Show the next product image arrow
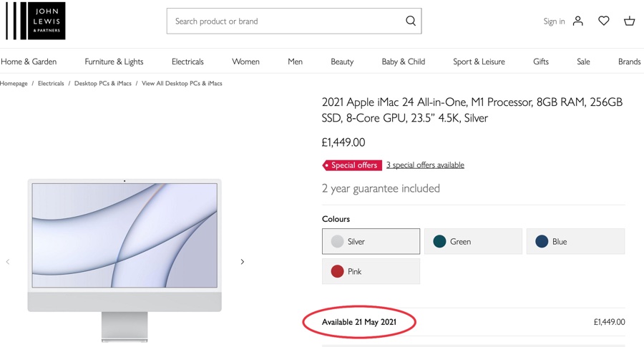Image resolution: width=644 pixels, height=347 pixels. 243,262
